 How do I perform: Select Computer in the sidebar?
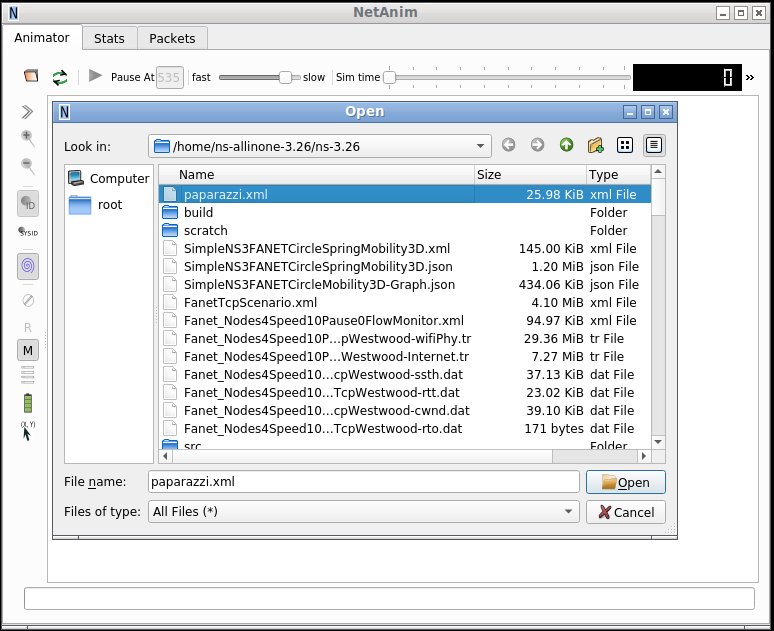point(109,178)
